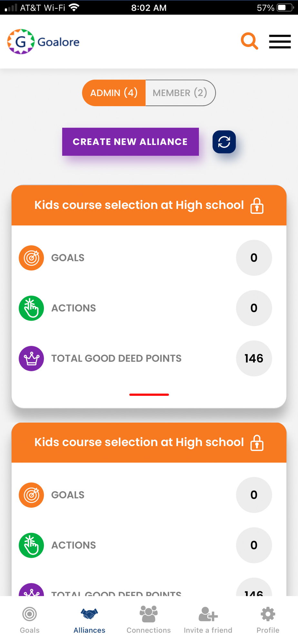298x644 pixels.
Task: Open the Goals tab in bottom bar
Action: (30, 620)
